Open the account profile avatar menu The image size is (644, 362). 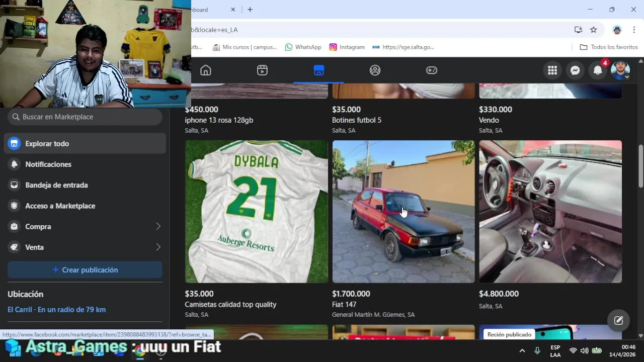point(620,70)
